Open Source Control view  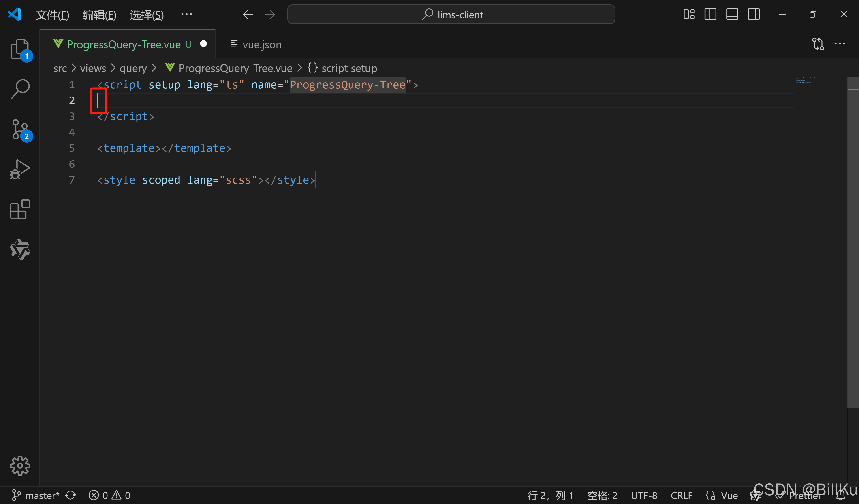(20, 129)
